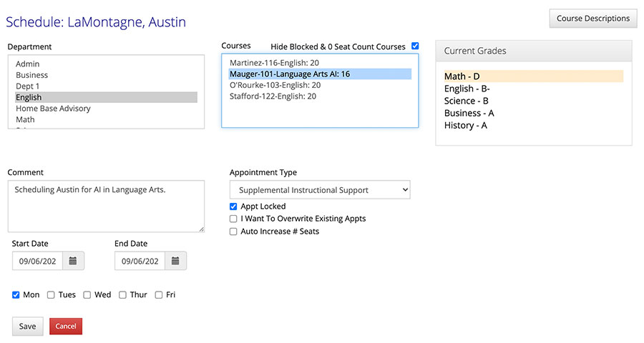
Task: Select Business in the Department list
Action: click(x=106, y=75)
